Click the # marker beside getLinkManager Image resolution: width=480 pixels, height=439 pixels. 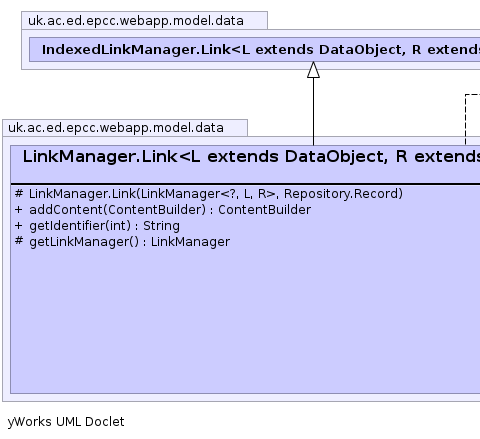pyautogui.click(x=19, y=241)
